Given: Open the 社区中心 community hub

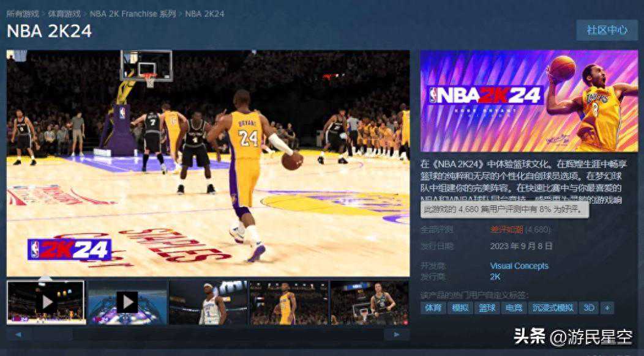Looking at the screenshot, I should click(x=607, y=30).
